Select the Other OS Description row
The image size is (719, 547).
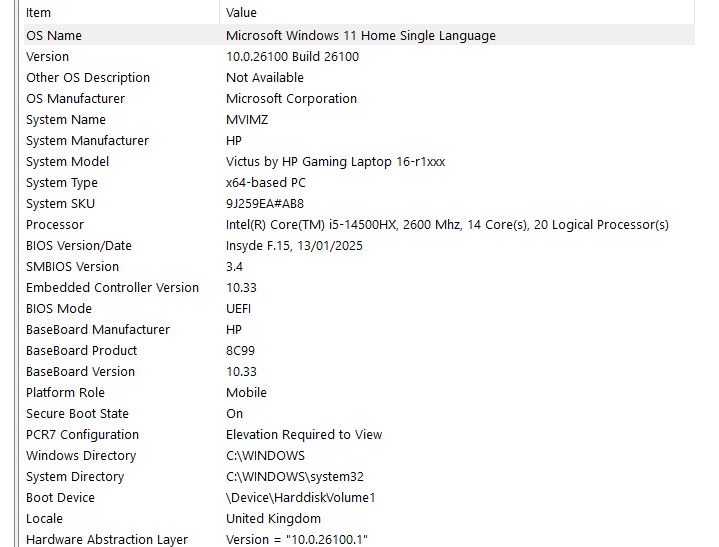(x=88, y=78)
